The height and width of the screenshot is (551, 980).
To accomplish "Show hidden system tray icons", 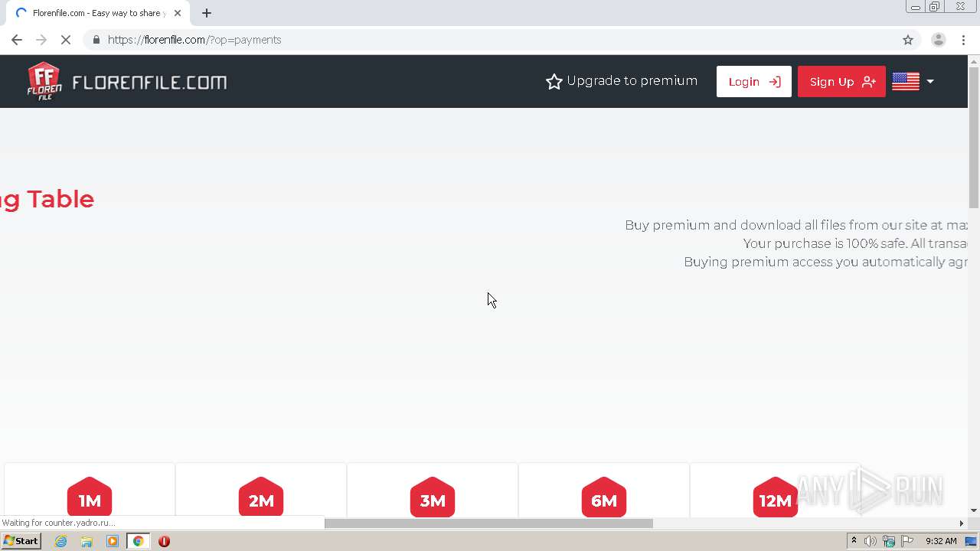I will pos(854,541).
